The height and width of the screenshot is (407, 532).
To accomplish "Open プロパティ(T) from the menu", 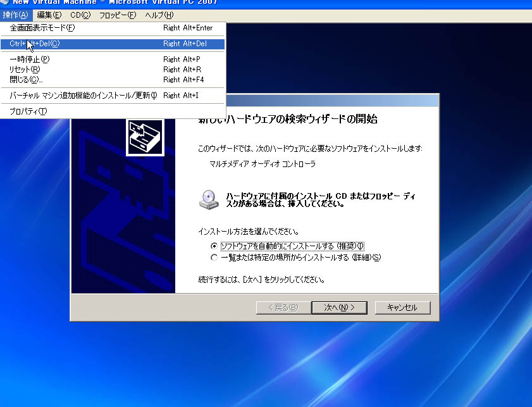I will pyautogui.click(x=113, y=111).
